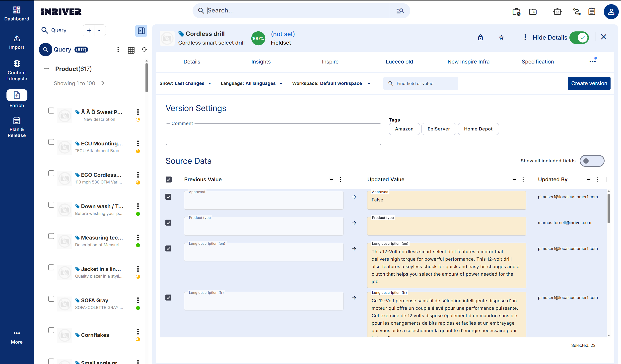The image size is (621, 364).
Task: Collapse the side panel toggle icon
Action: click(x=141, y=31)
